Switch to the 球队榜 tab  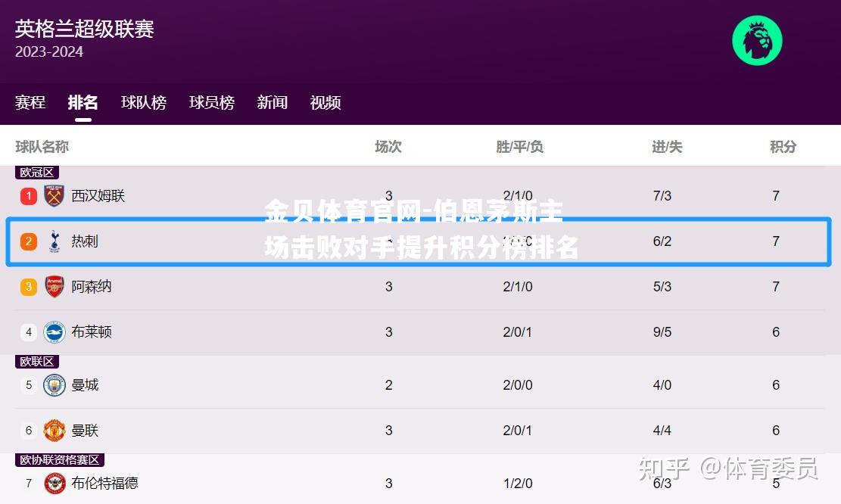pos(144,102)
